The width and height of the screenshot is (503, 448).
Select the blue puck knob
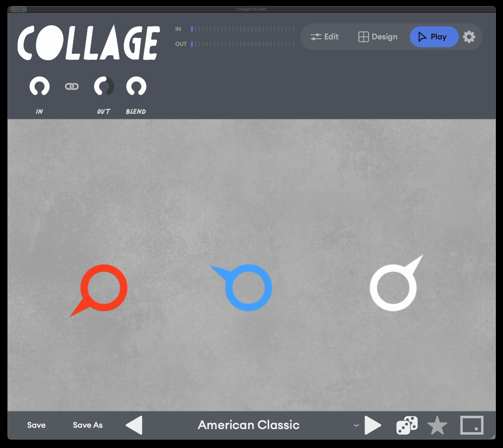tap(248, 288)
